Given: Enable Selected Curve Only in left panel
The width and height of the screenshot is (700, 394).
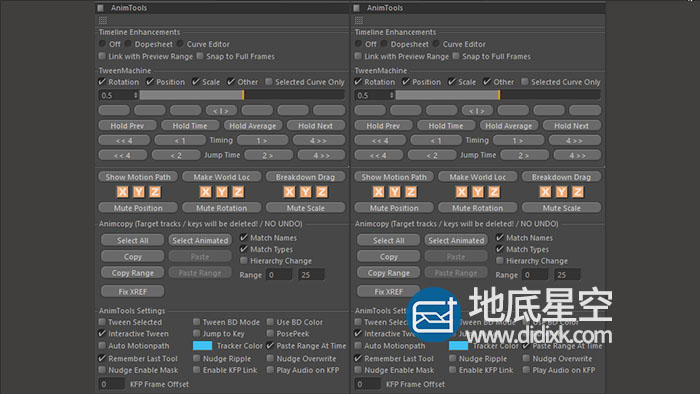Looking at the screenshot, I should tap(269, 82).
